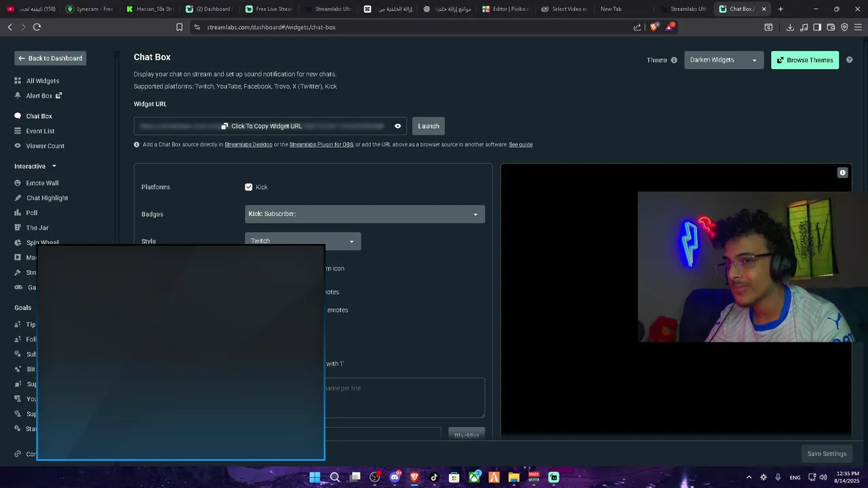
Task: Click the browser address bar
Action: [x=414, y=27]
